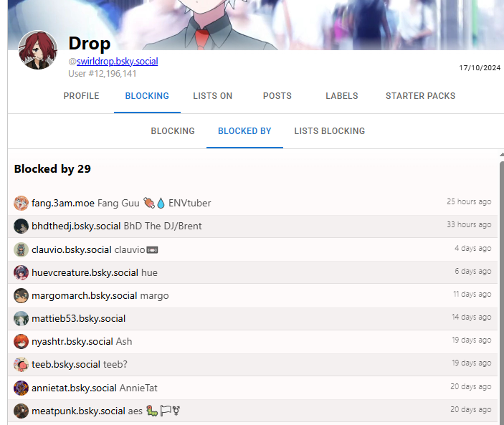Click the mattieb53.bsky.social avatar icon
The image size is (504, 425).
click(x=22, y=318)
